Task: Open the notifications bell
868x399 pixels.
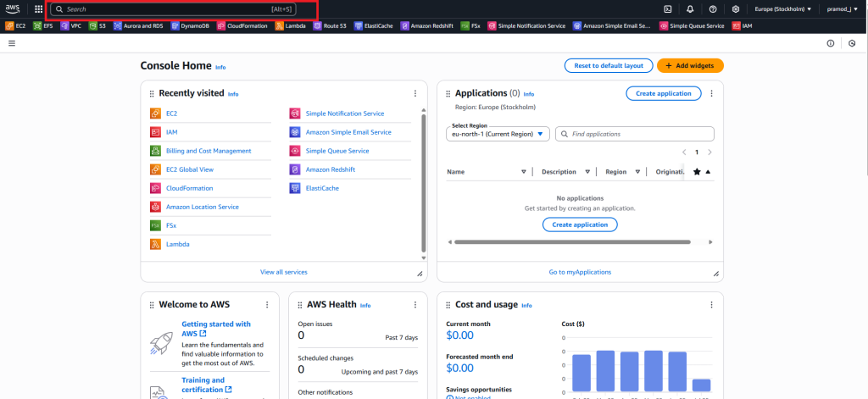Action: (x=690, y=8)
